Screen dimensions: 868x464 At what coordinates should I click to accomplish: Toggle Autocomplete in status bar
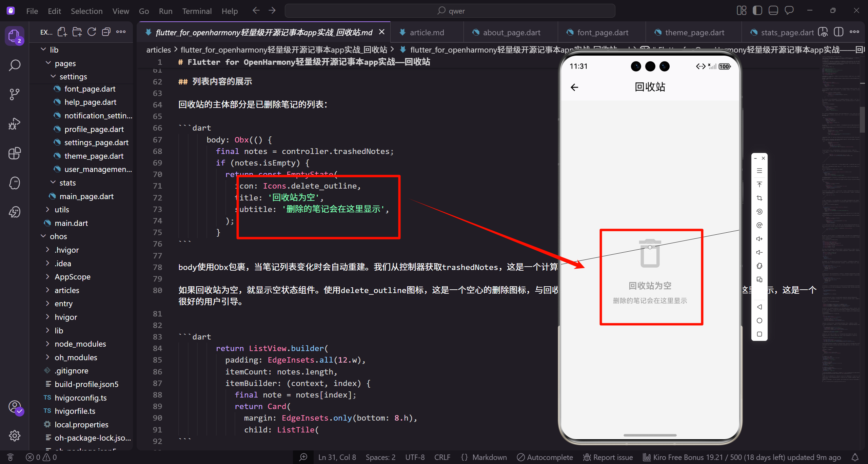coord(545,457)
